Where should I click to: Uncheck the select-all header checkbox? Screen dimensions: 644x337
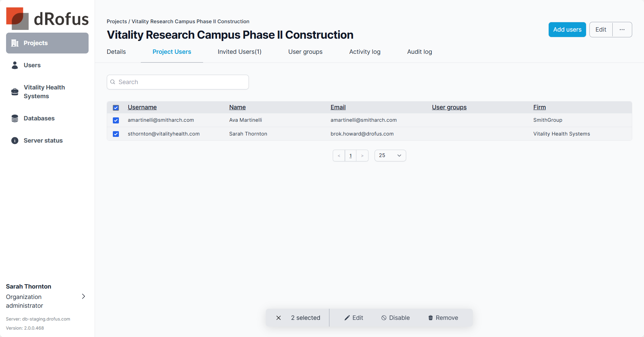point(116,108)
